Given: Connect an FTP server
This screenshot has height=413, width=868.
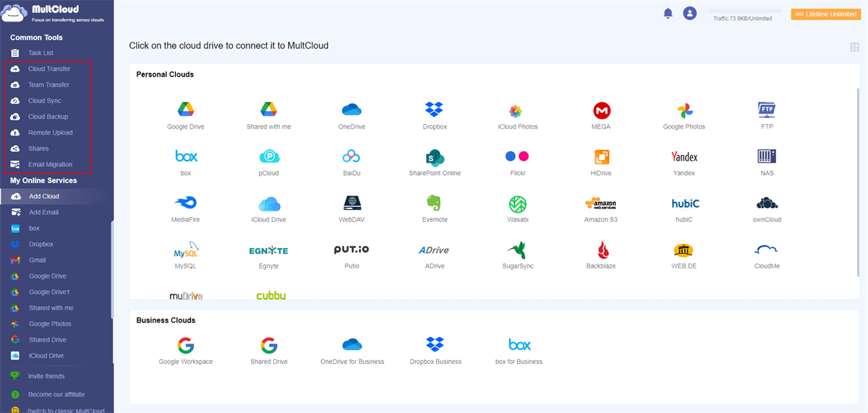Looking at the screenshot, I should click(767, 110).
